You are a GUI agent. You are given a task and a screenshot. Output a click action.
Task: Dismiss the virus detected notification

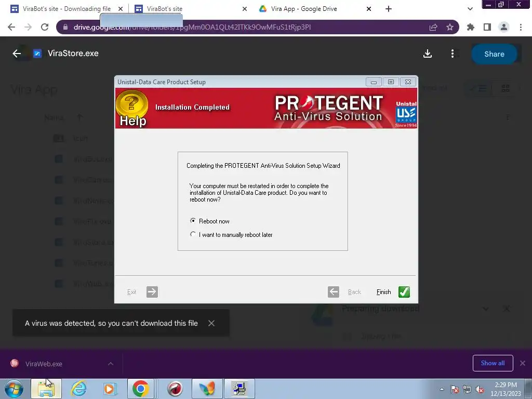[211, 323]
